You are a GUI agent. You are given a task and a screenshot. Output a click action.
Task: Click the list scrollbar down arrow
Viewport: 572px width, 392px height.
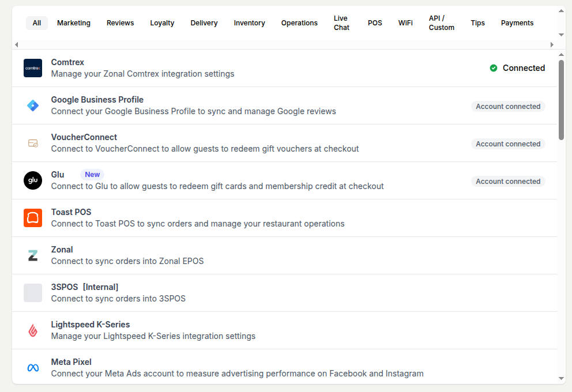pyautogui.click(x=562, y=379)
